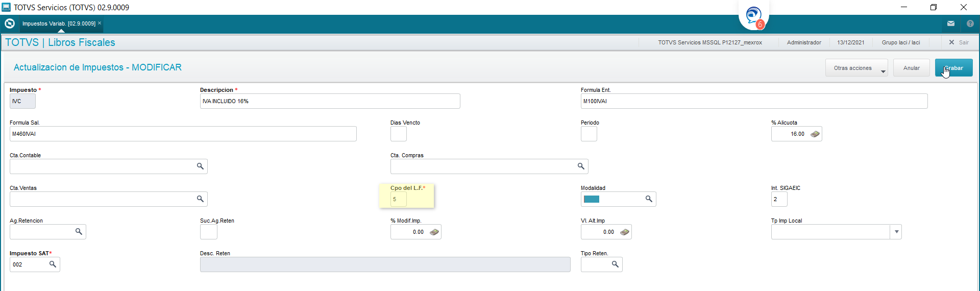Click the Dias Vencto field
The width and height of the screenshot is (980, 291).
(399, 134)
